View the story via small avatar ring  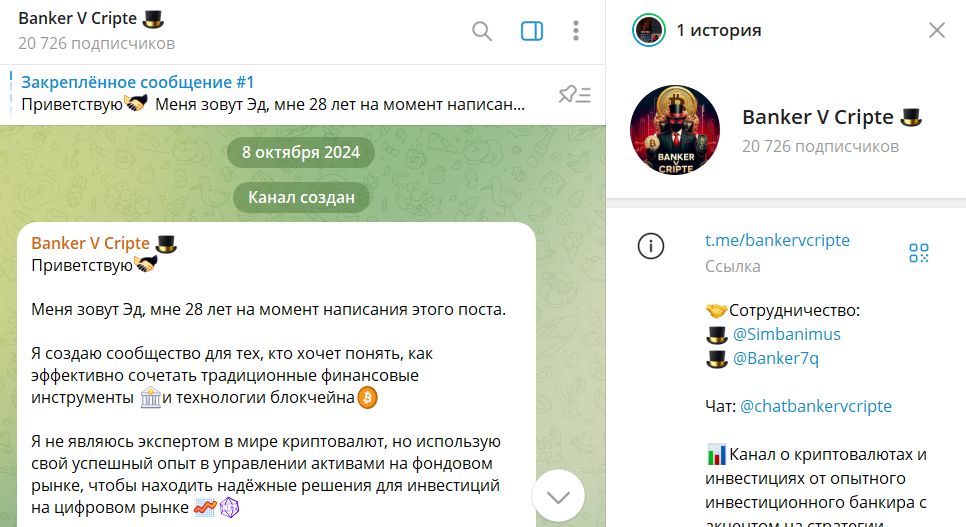click(x=648, y=30)
